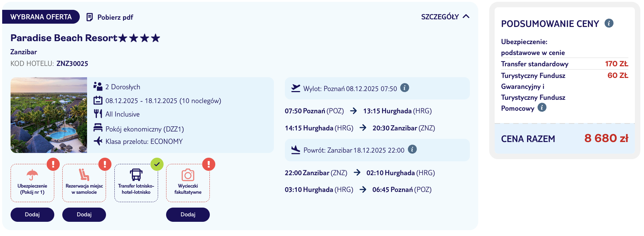Click the Pobierz pdf link text
Image resolution: width=644 pixels, height=236 pixels.
point(115,17)
